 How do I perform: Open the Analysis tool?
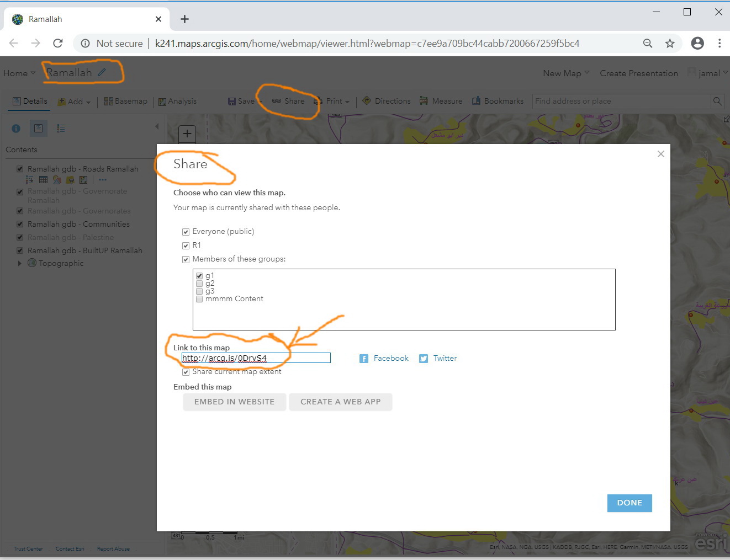[177, 101]
